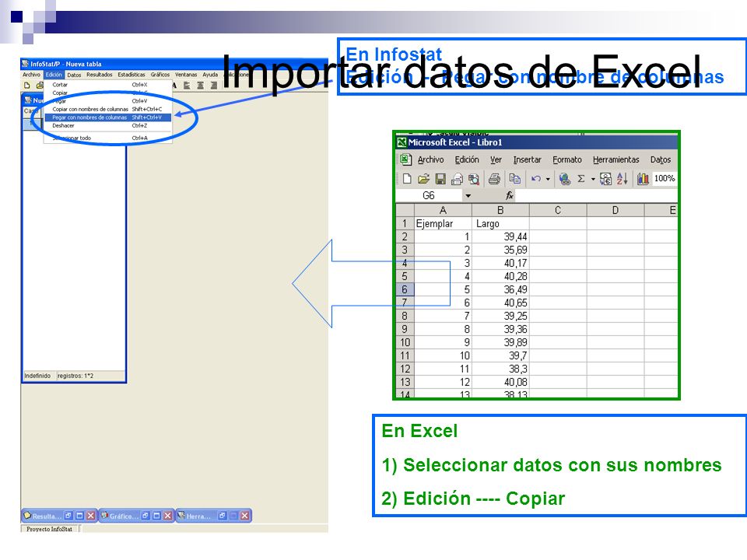Image resolution: width=747 pixels, height=560 pixels.
Task: Restore the minimized Resulta... window
Action: (x=68, y=516)
